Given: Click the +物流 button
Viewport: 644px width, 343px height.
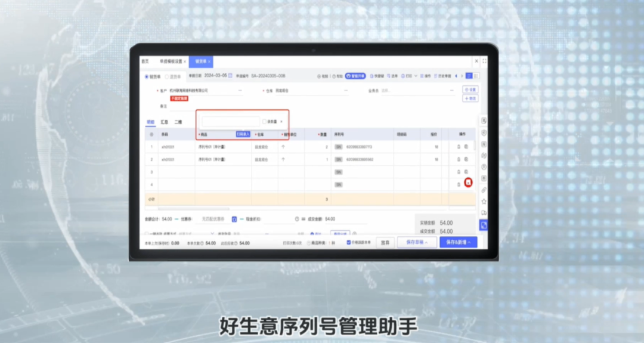Looking at the screenshot, I should pyautogui.click(x=470, y=98).
